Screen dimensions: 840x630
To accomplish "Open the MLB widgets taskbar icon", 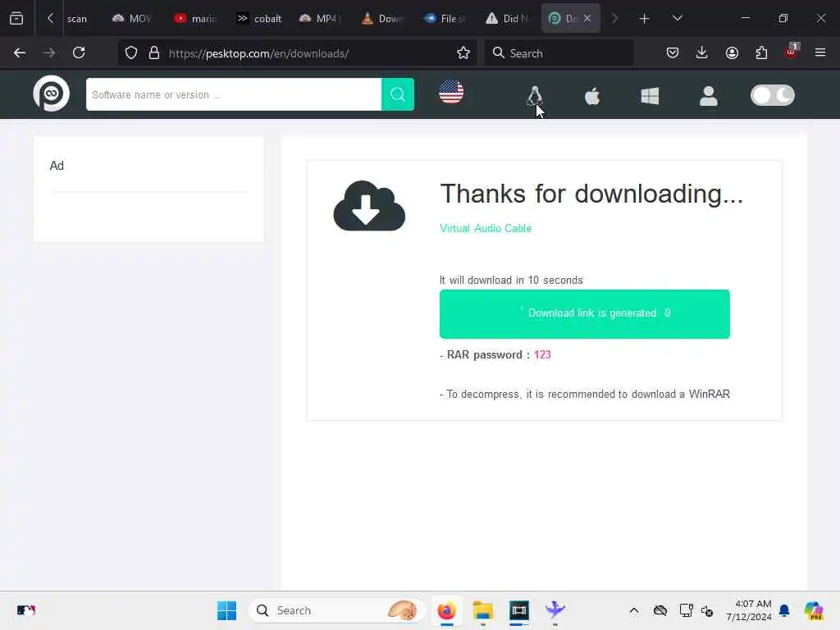I will [25, 610].
